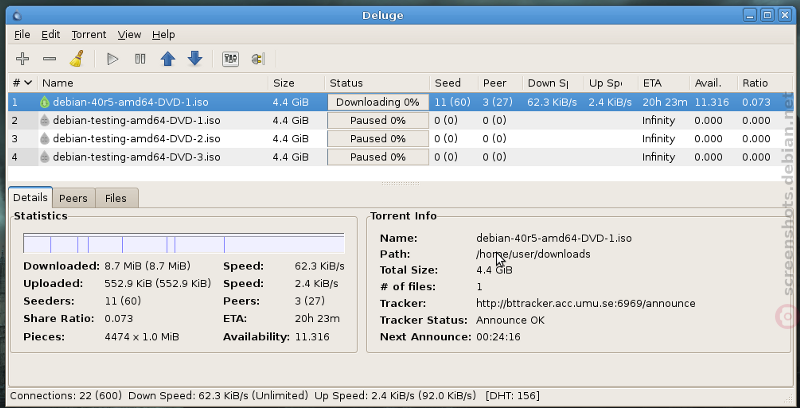
Task: Click the Queue Down blue arrow
Action: click(x=195, y=59)
